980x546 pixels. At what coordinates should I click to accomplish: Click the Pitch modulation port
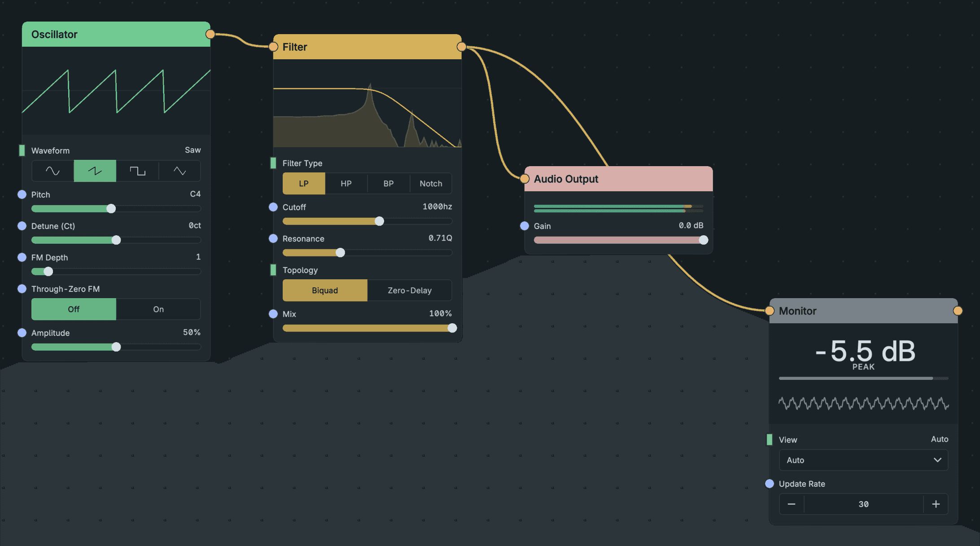click(22, 194)
